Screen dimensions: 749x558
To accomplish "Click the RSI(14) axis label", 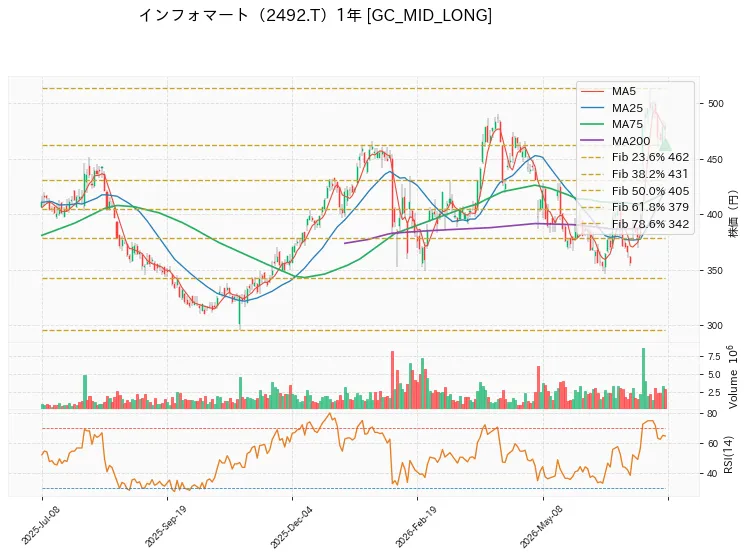I will click(728, 454).
